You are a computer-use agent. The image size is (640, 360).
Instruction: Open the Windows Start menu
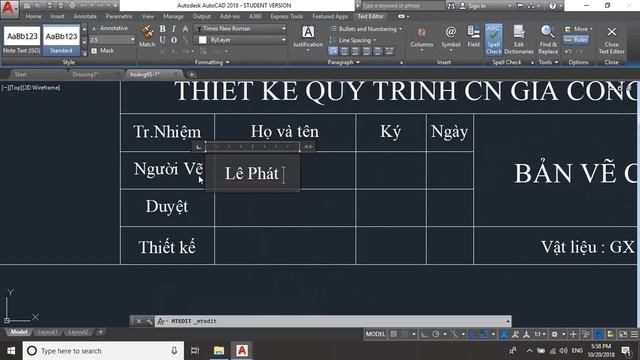[11, 351]
